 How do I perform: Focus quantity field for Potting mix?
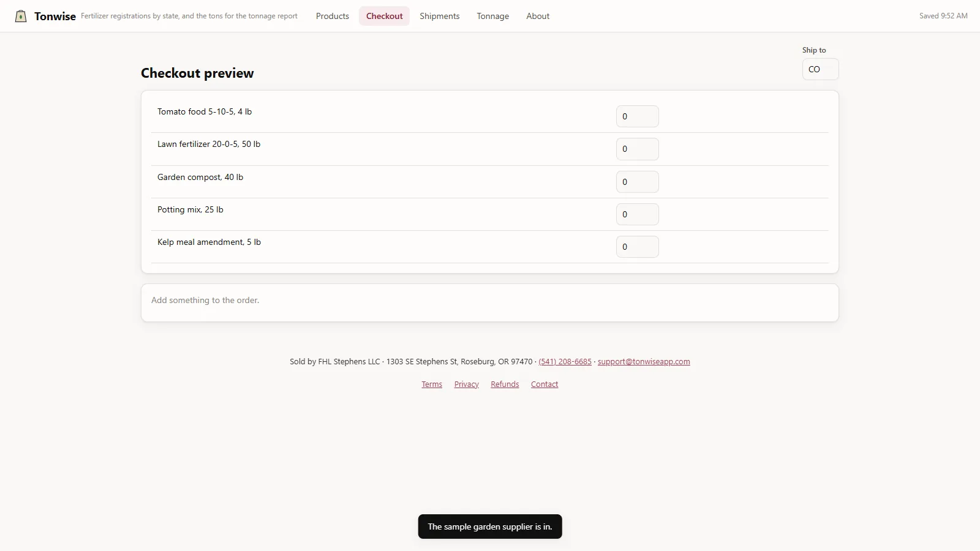tap(638, 214)
